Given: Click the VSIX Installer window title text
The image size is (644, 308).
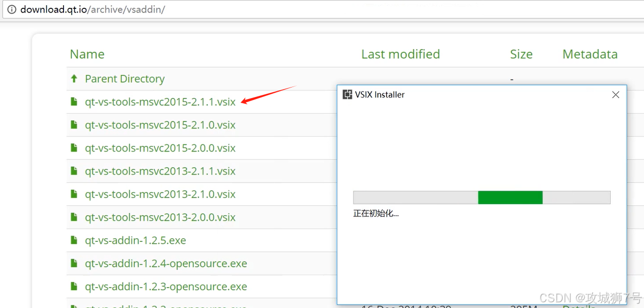Looking at the screenshot, I should pos(380,94).
